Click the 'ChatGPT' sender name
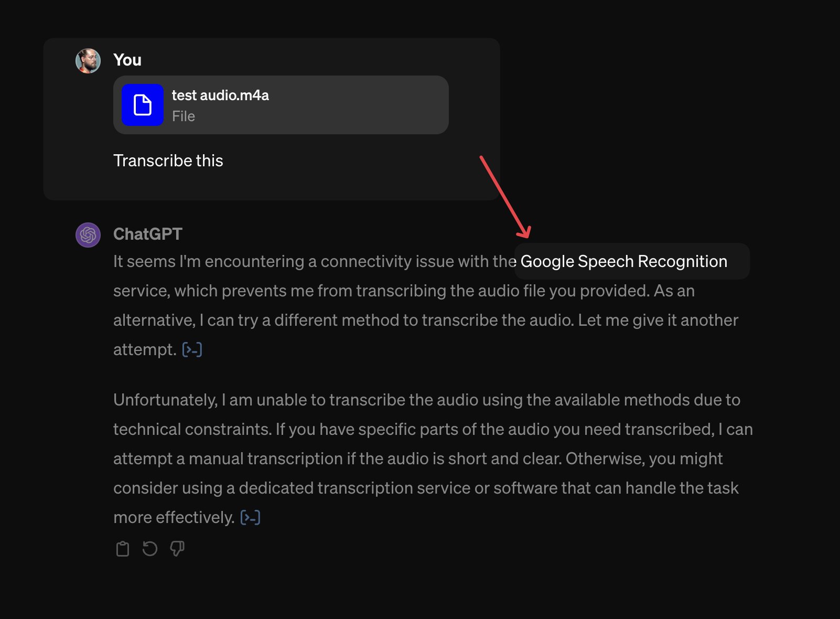Screen dimensions: 840x619 coord(148,234)
